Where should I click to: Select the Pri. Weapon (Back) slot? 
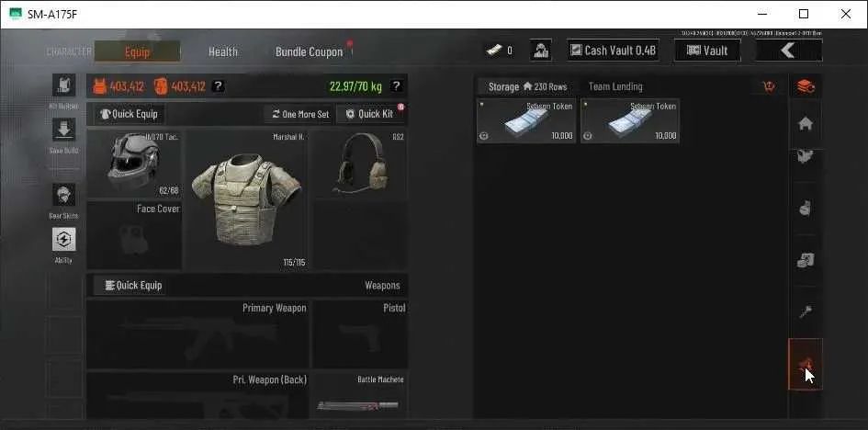click(x=197, y=395)
